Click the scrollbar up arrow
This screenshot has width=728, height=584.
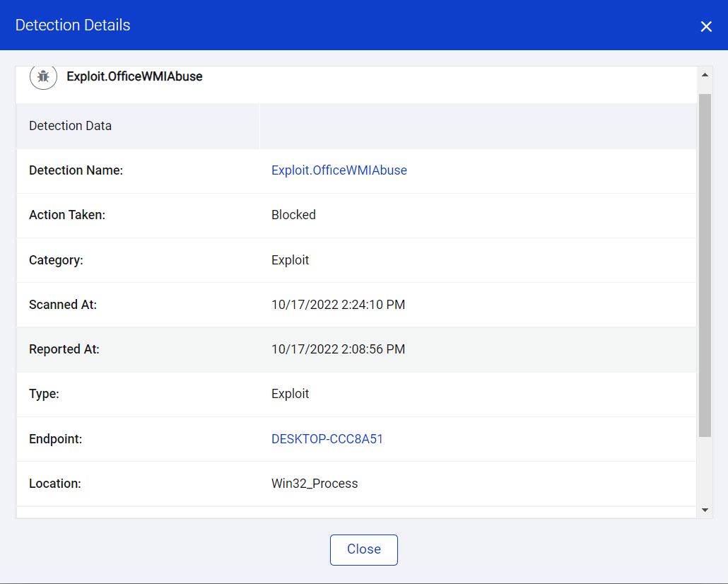[x=705, y=74]
